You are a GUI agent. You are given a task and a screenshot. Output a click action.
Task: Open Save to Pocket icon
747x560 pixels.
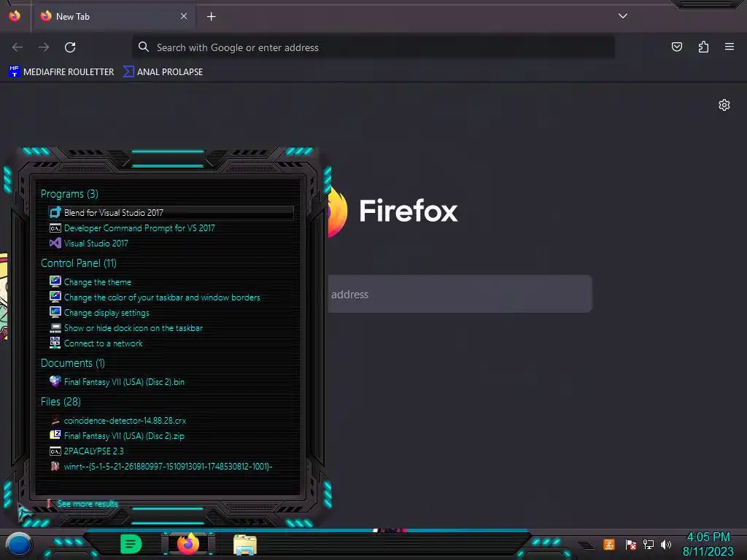676,47
